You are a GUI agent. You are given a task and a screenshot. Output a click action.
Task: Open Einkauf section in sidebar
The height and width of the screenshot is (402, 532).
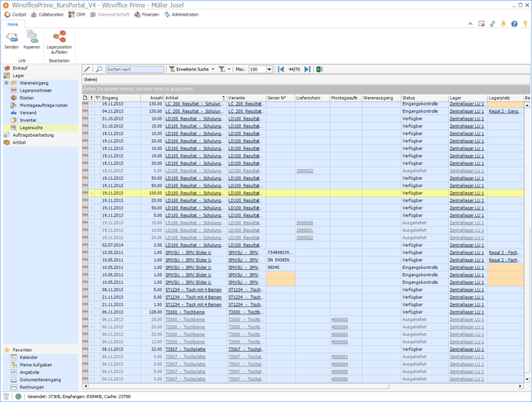click(x=20, y=68)
